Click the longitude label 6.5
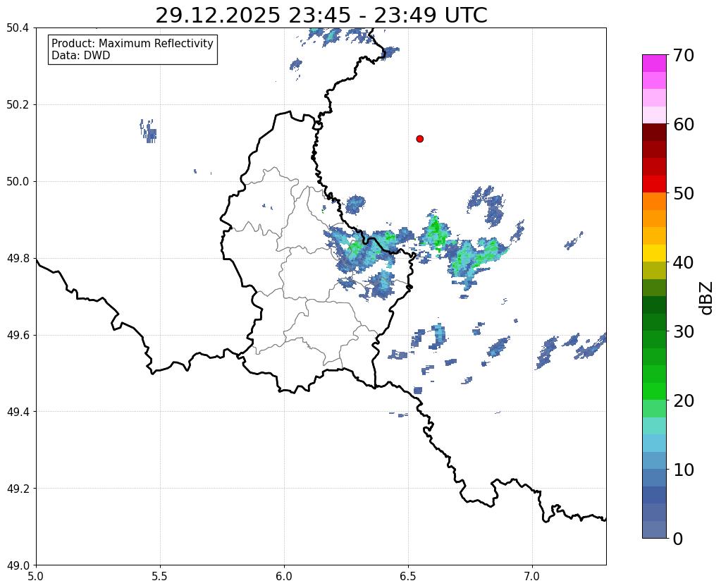Screen dimensions: 721x588 pyautogui.click(x=408, y=577)
